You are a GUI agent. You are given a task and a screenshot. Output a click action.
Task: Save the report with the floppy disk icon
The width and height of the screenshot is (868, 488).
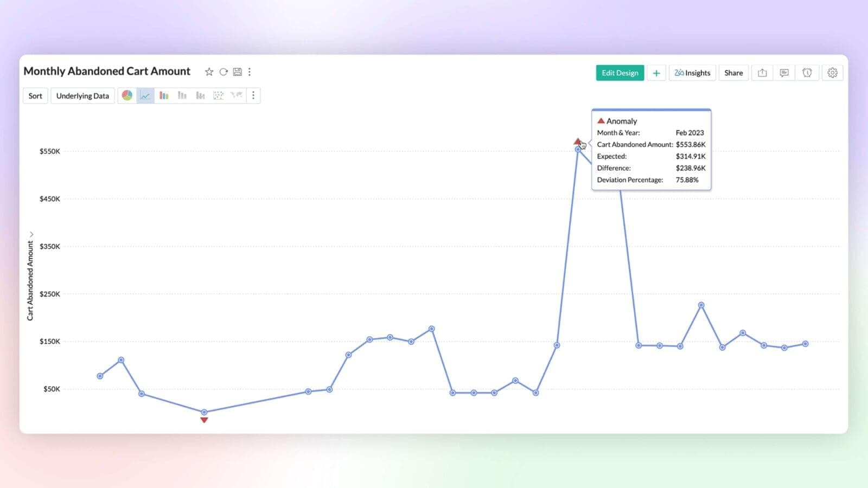tap(238, 72)
